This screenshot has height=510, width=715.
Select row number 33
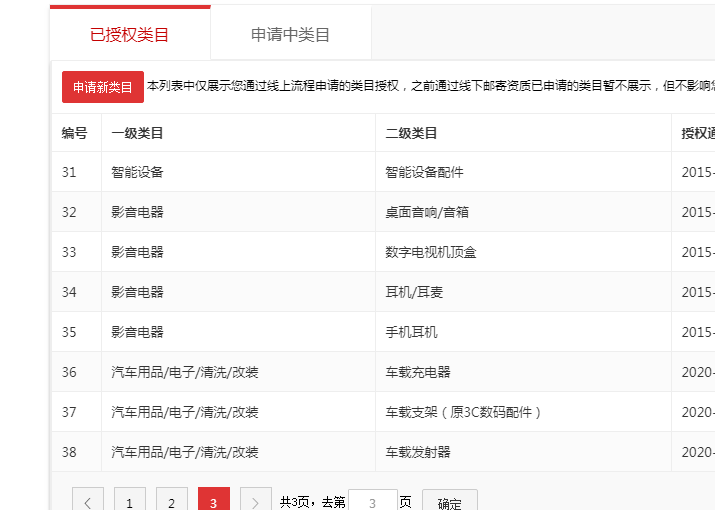pos(69,252)
